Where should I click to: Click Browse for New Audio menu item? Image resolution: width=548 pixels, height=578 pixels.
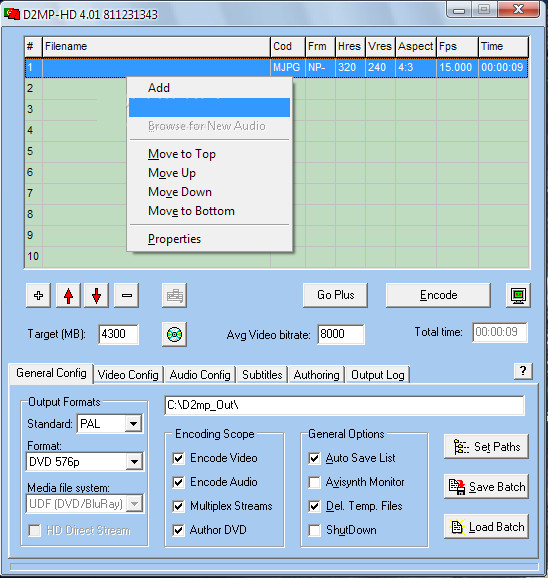click(209, 126)
